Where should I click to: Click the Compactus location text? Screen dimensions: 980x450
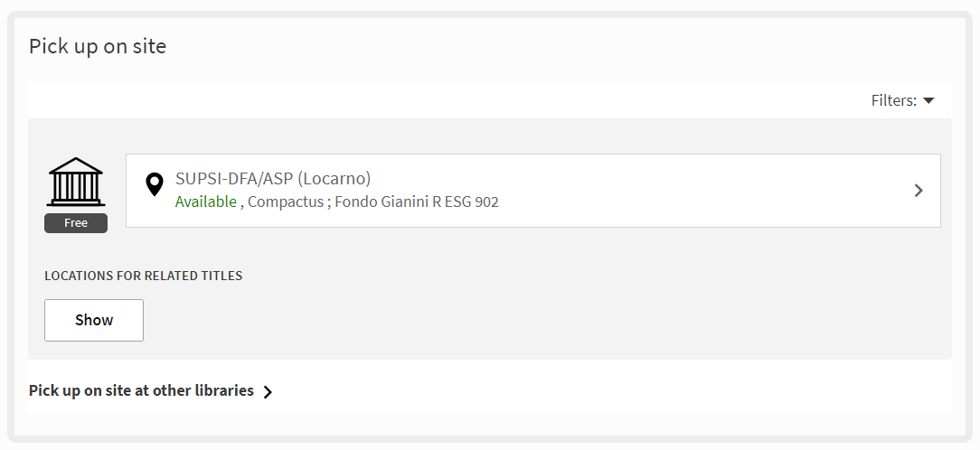coord(286,202)
